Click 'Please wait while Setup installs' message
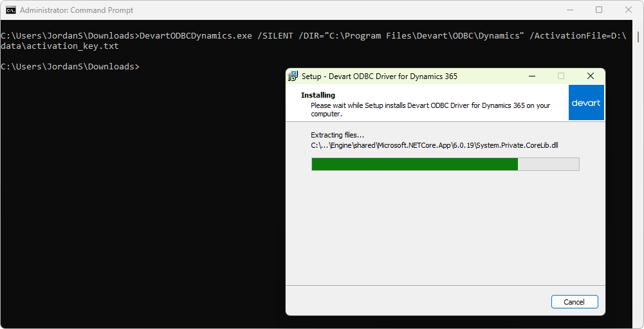Viewport: 644px width, 329px height. pyautogui.click(x=430, y=109)
